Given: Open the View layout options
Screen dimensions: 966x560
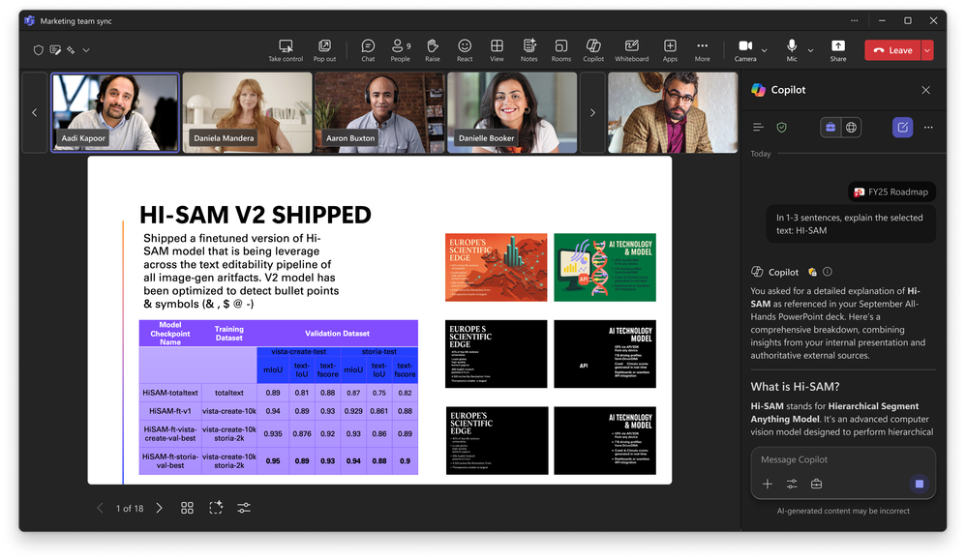Looking at the screenshot, I should (x=497, y=50).
